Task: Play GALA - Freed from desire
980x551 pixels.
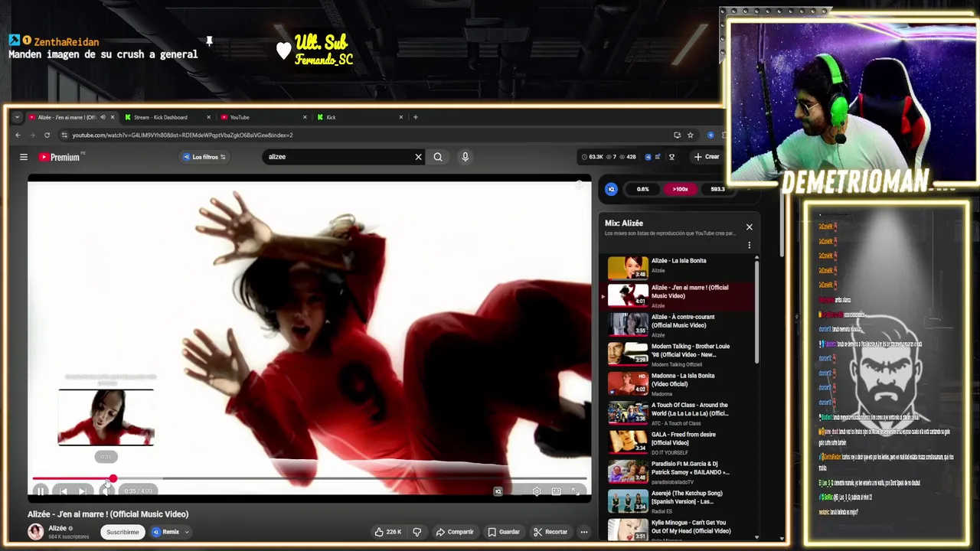Action: click(678, 442)
